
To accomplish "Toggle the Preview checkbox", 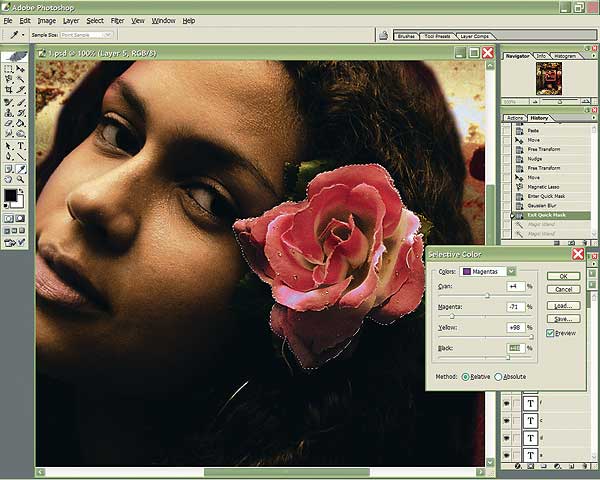I will point(551,332).
